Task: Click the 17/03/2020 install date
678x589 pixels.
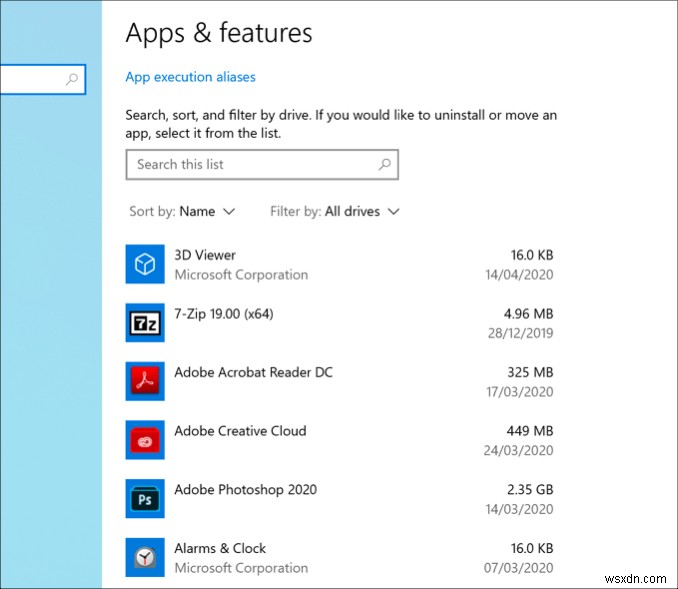Action: pos(520,392)
